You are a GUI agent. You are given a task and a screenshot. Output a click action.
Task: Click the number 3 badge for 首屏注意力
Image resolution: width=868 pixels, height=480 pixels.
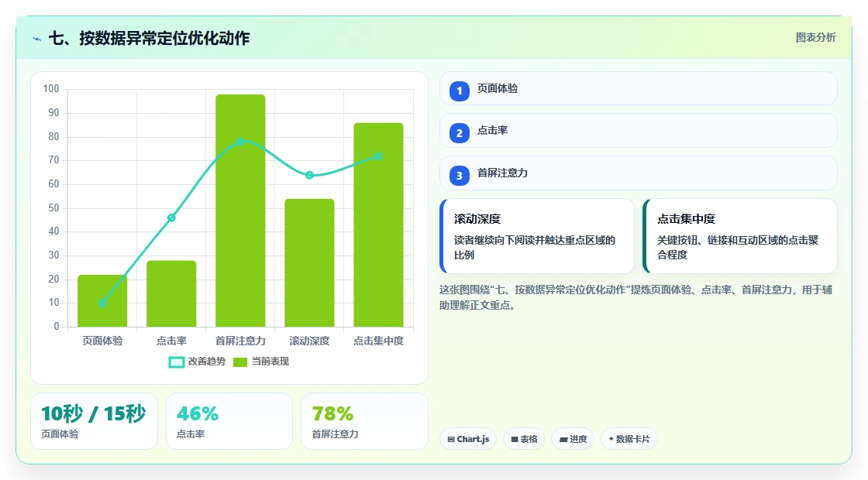point(460,175)
